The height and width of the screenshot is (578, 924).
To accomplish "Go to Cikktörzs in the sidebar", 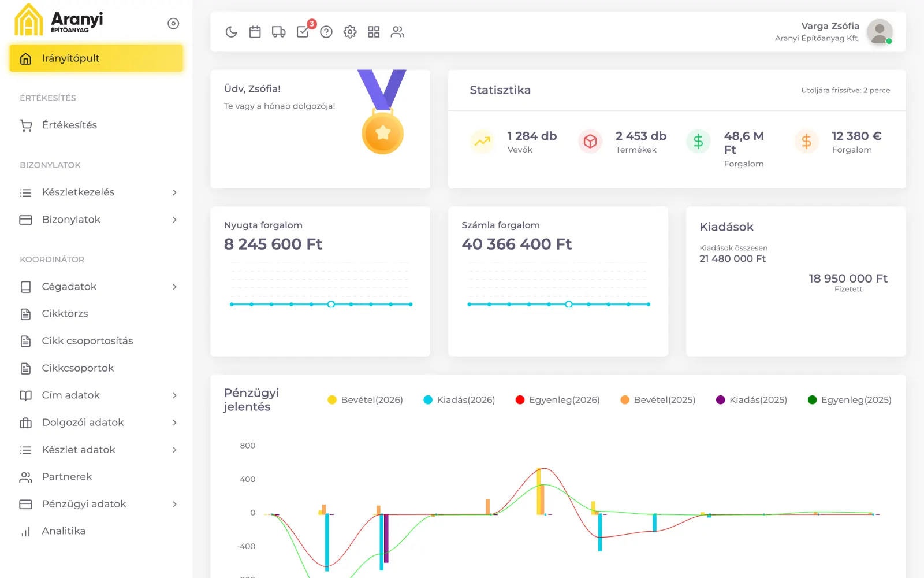I will point(96,314).
